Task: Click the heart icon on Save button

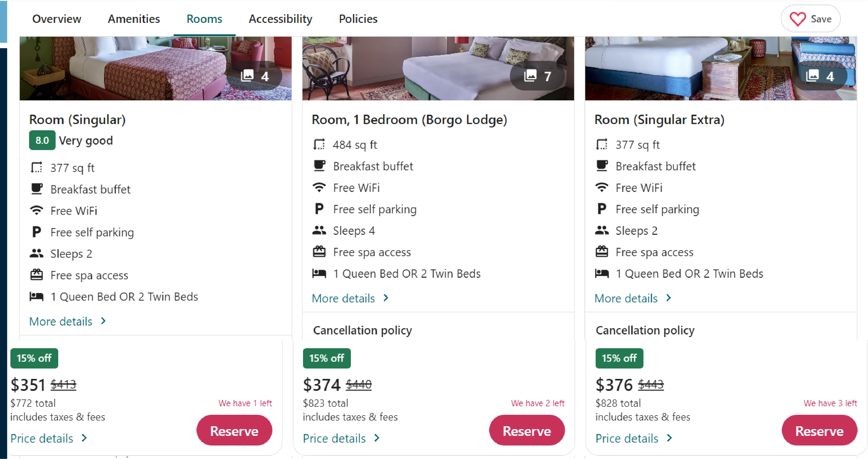Action: pos(798,19)
